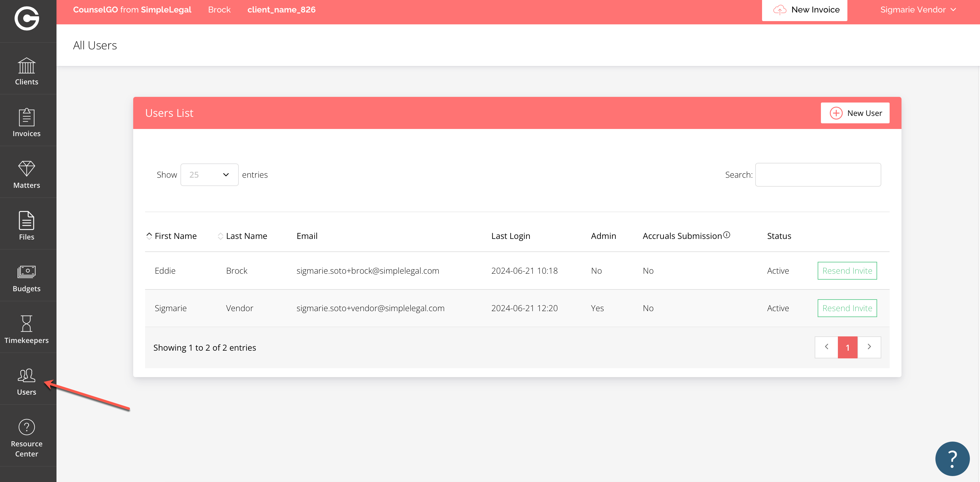Select the Brock breadcrumb in header
This screenshot has width=980, height=482.
[219, 10]
